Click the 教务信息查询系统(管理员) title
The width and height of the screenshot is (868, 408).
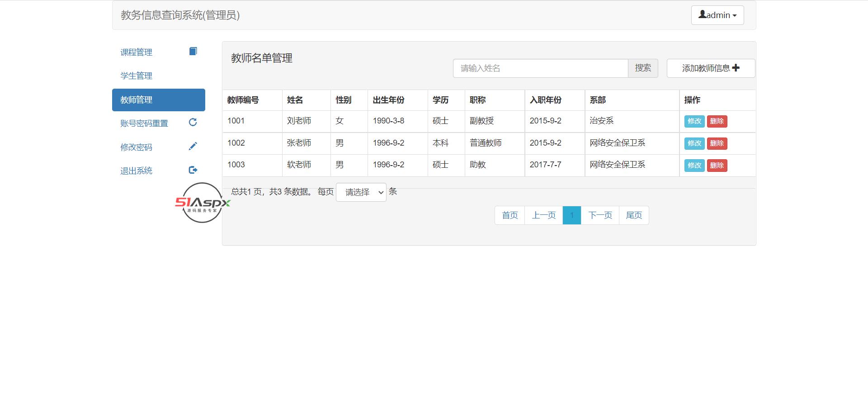point(180,15)
